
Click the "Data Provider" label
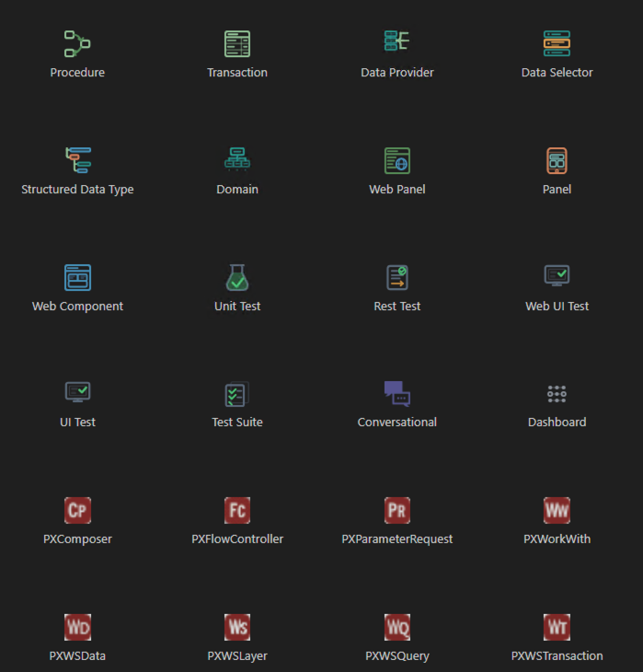[397, 73]
